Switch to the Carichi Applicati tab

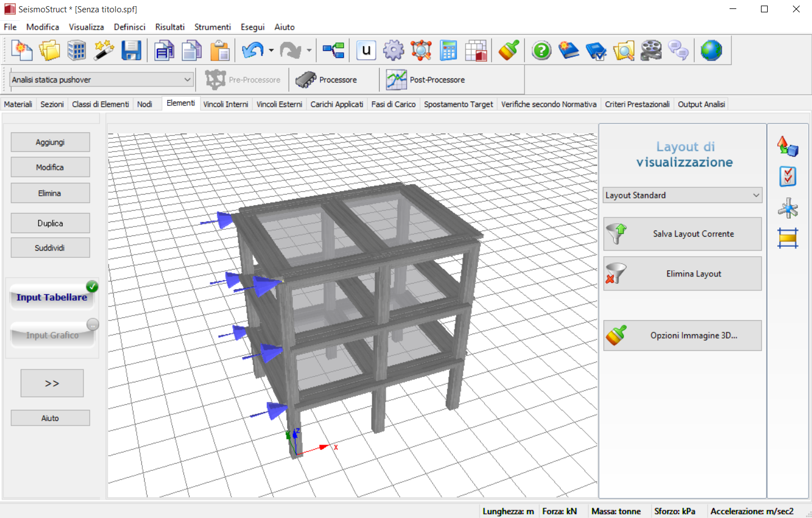coord(336,104)
